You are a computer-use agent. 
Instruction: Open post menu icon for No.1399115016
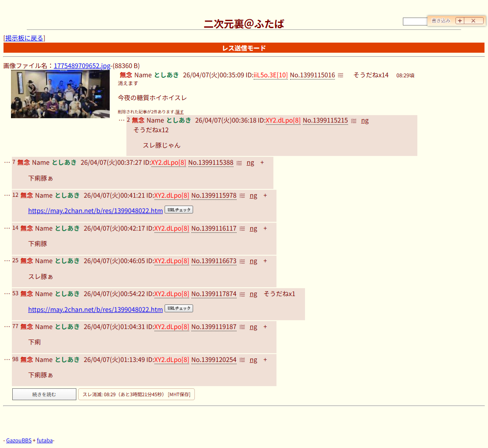coord(341,75)
